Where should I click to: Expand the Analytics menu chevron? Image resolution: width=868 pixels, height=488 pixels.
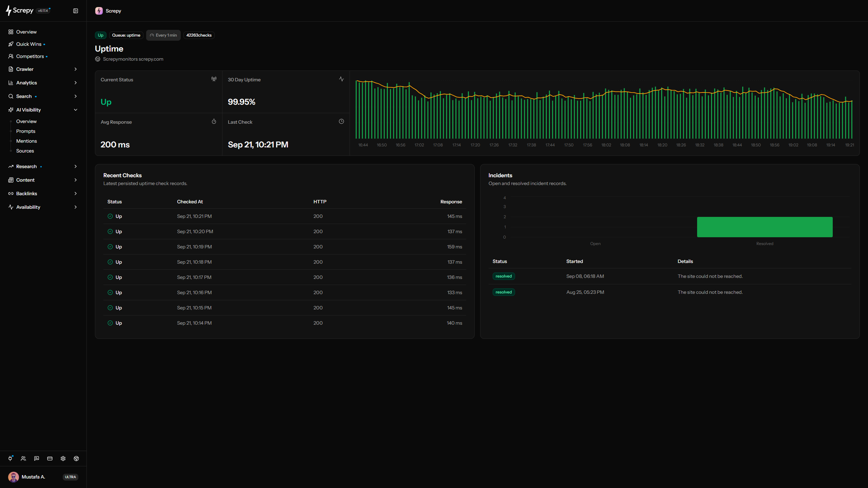(x=76, y=83)
